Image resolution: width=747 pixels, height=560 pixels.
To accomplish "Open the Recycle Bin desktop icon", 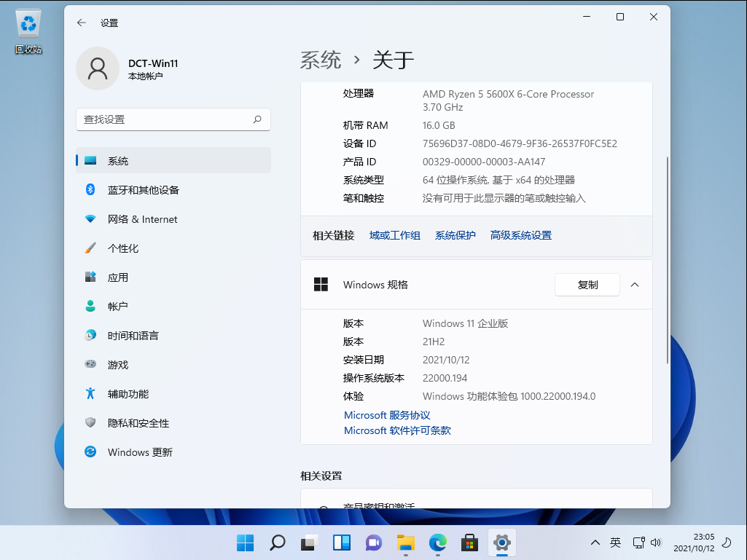I will [x=28, y=31].
